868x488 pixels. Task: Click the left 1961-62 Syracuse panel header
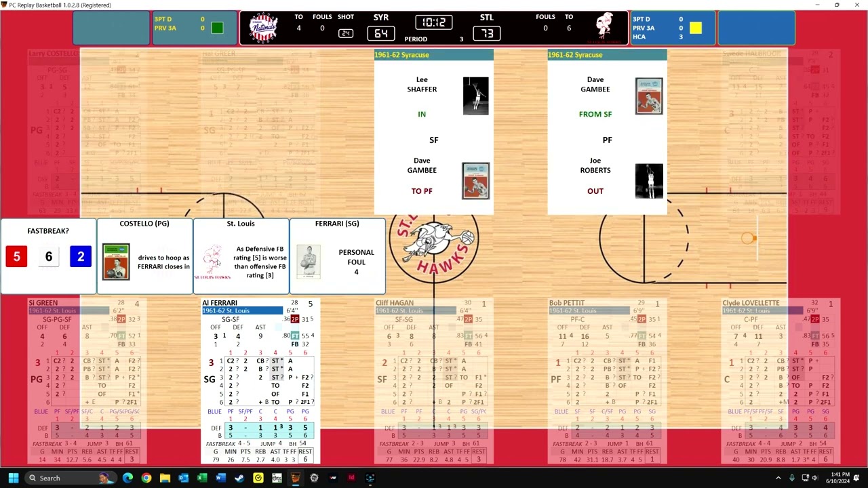click(x=434, y=55)
